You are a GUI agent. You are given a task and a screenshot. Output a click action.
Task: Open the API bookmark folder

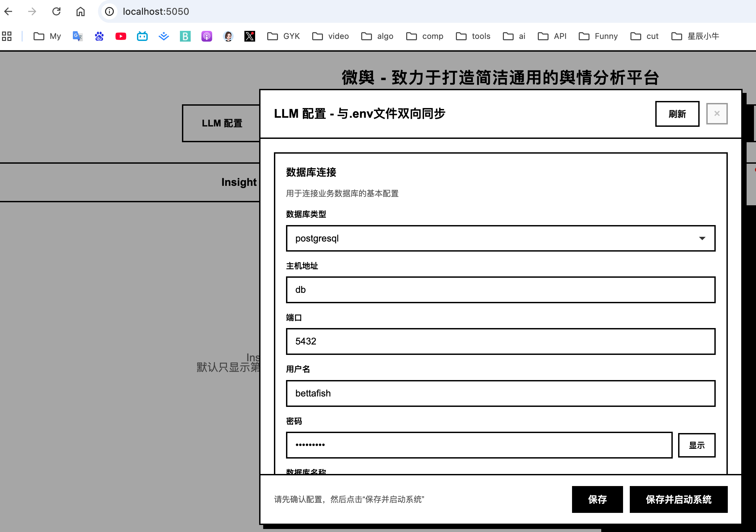(x=552, y=36)
